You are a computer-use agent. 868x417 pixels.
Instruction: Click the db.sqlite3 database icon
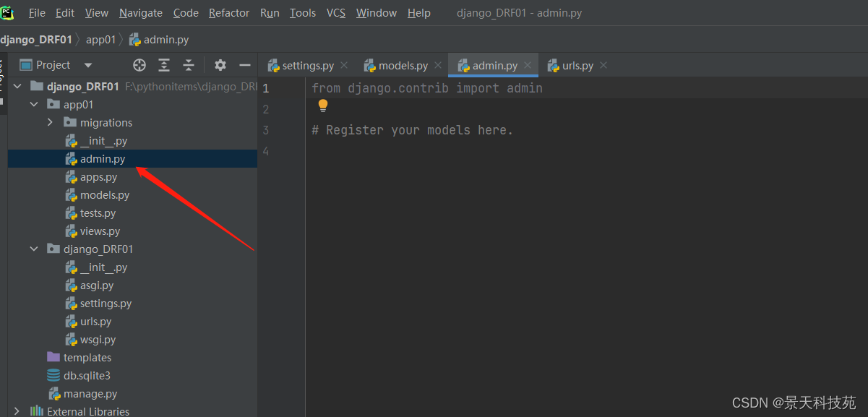tap(53, 375)
